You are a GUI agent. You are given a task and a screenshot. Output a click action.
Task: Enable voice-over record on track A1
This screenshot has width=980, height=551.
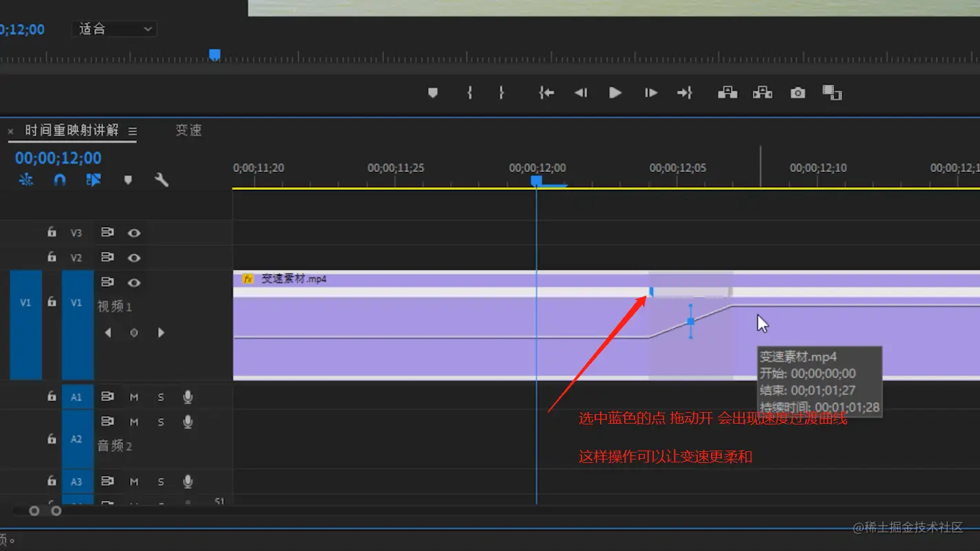188,397
